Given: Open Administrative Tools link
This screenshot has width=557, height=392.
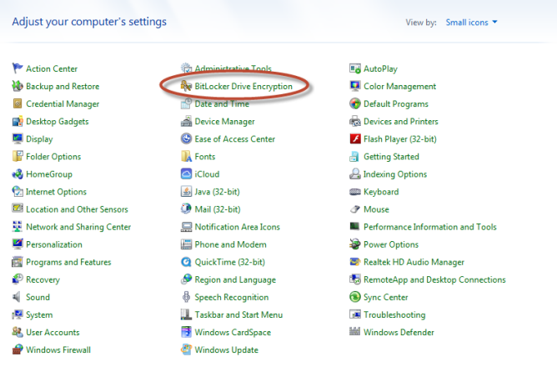Looking at the screenshot, I should click(x=233, y=68).
